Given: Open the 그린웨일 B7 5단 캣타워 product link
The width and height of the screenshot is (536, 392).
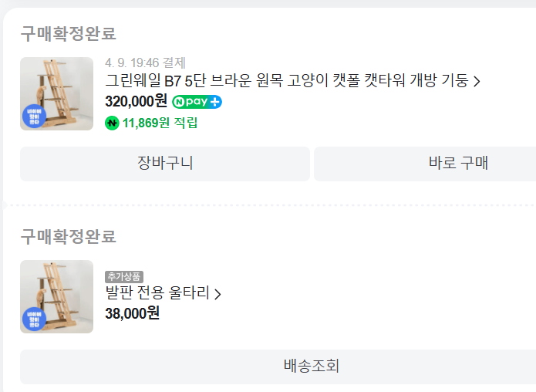Looking at the screenshot, I should (286, 81).
